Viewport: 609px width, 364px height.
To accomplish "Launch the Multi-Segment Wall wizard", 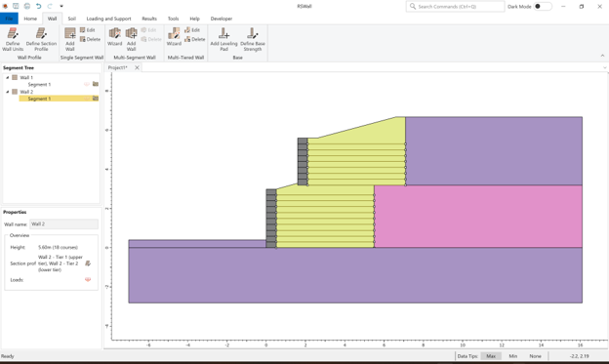I will tap(114, 37).
